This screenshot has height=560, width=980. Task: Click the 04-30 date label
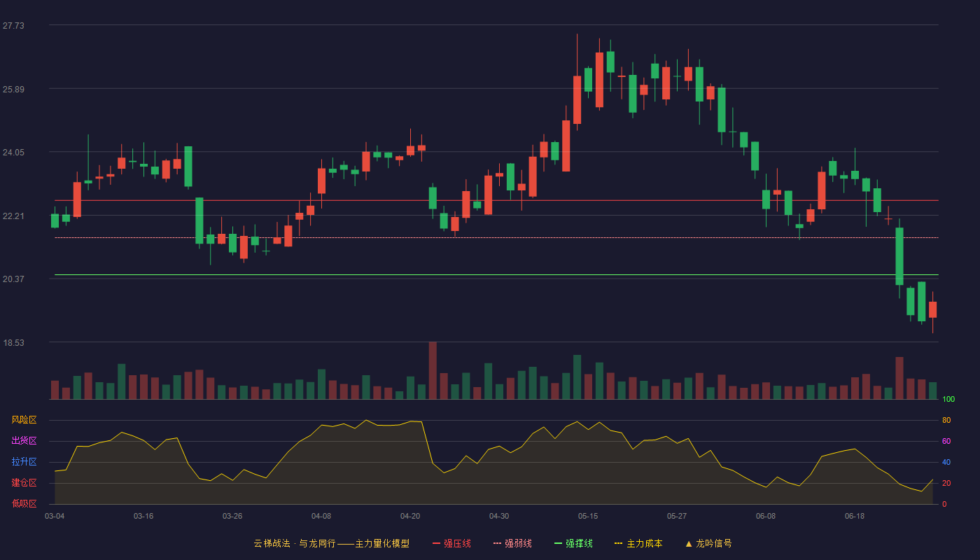point(499,516)
